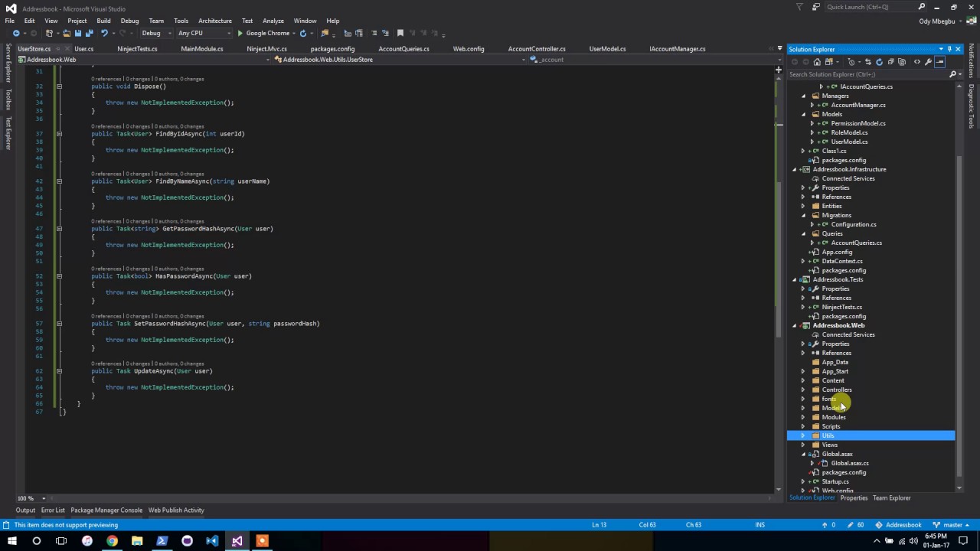The width and height of the screenshot is (980, 551).
Task: Click Collapse All in Solution Explorer
Action: (890, 62)
